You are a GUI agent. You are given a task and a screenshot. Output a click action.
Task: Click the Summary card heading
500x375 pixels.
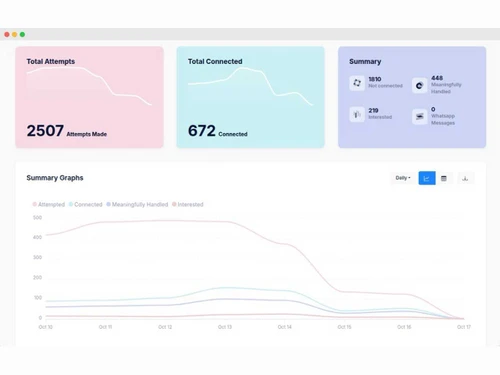point(365,62)
